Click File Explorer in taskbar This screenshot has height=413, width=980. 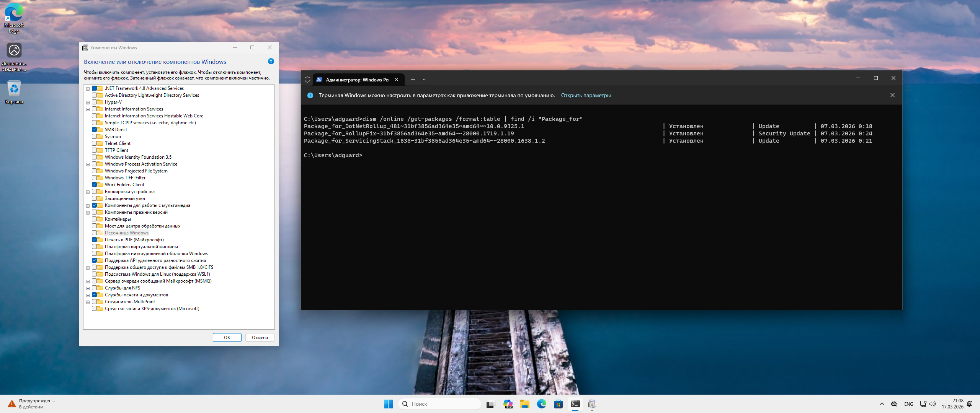click(524, 404)
